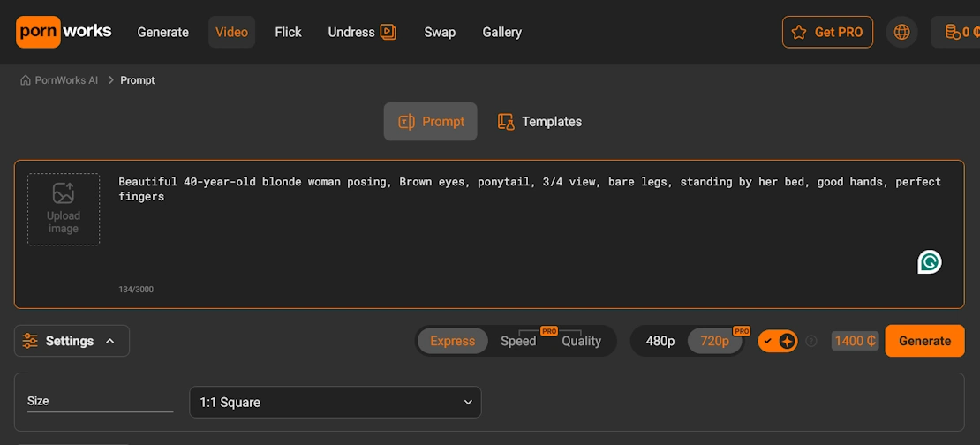Click the PornWorks logo in the header
This screenshot has width=980, height=445.
tap(64, 32)
